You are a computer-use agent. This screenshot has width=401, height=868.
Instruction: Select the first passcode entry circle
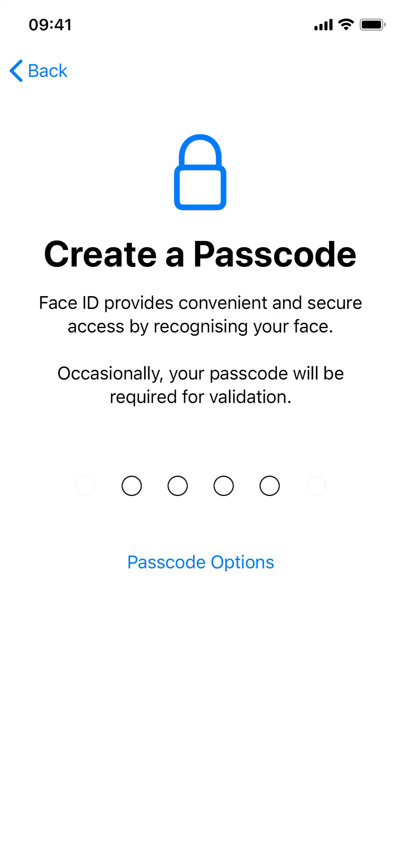click(x=85, y=486)
